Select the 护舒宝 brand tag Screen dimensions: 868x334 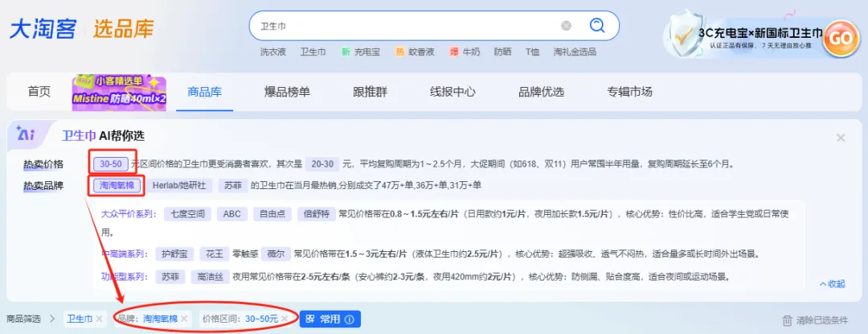point(174,254)
